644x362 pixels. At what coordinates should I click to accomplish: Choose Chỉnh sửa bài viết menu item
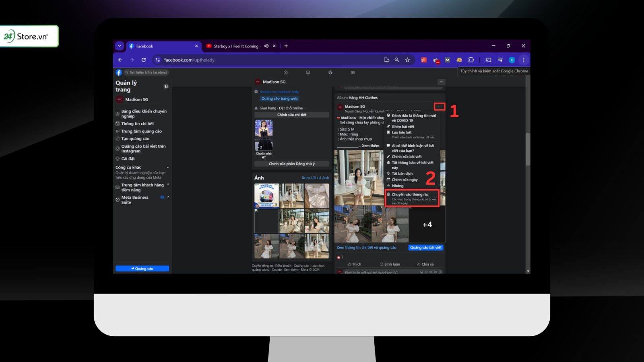point(407,156)
